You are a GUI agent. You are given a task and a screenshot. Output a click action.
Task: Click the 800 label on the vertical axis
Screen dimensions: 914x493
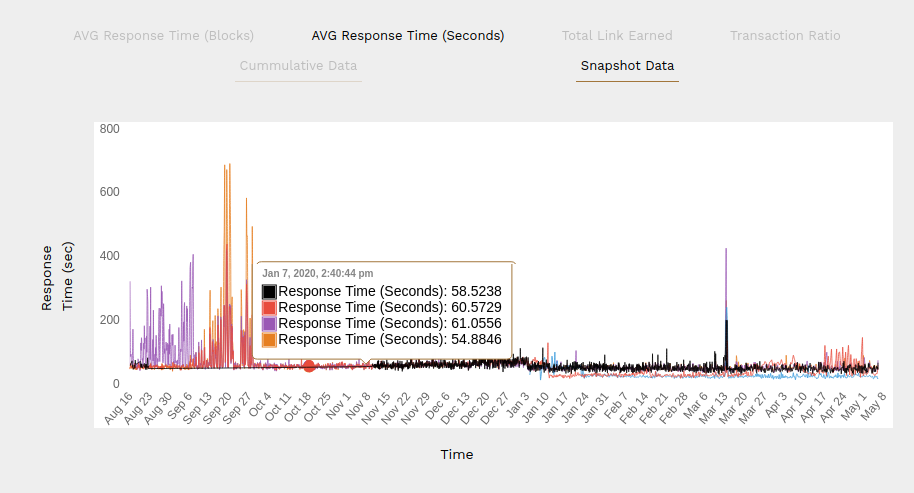(109, 129)
